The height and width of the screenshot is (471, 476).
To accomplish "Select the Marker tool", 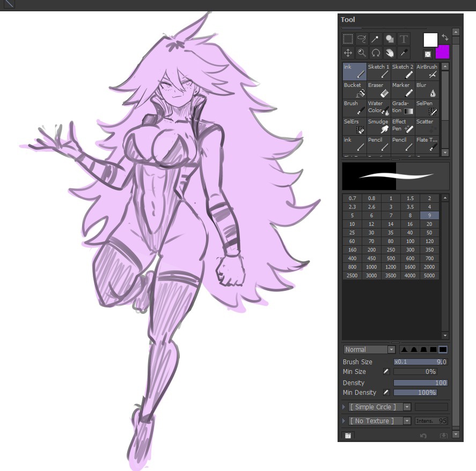I will click(403, 90).
